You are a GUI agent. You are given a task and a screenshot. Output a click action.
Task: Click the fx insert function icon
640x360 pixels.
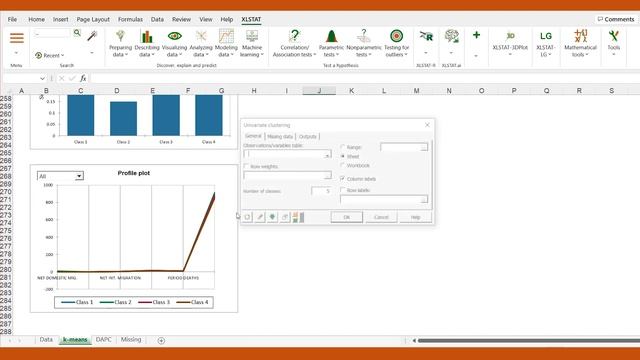[x=83, y=78]
